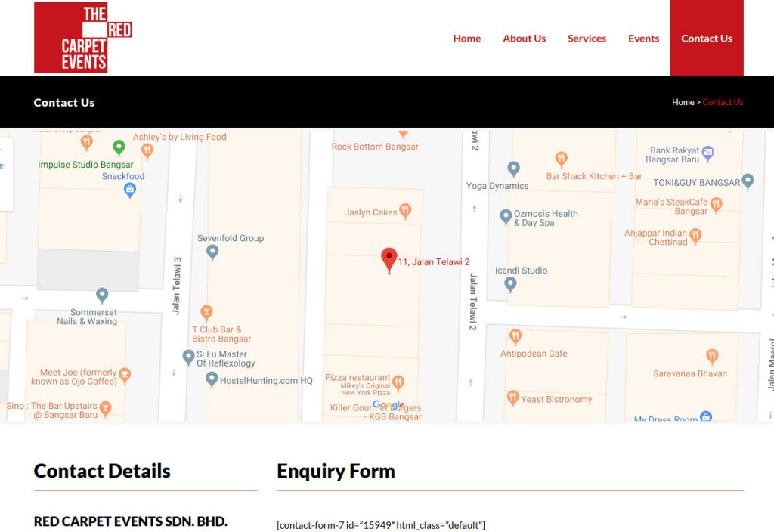Click the Jaslyn Cakes restaurant marker icon
Image resolution: width=774 pixels, height=532 pixels.
[x=406, y=212]
